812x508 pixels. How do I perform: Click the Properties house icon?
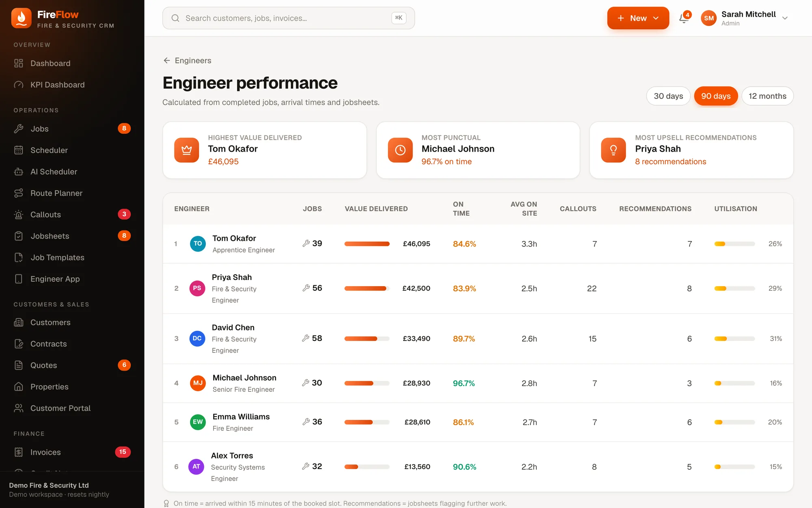click(x=19, y=387)
